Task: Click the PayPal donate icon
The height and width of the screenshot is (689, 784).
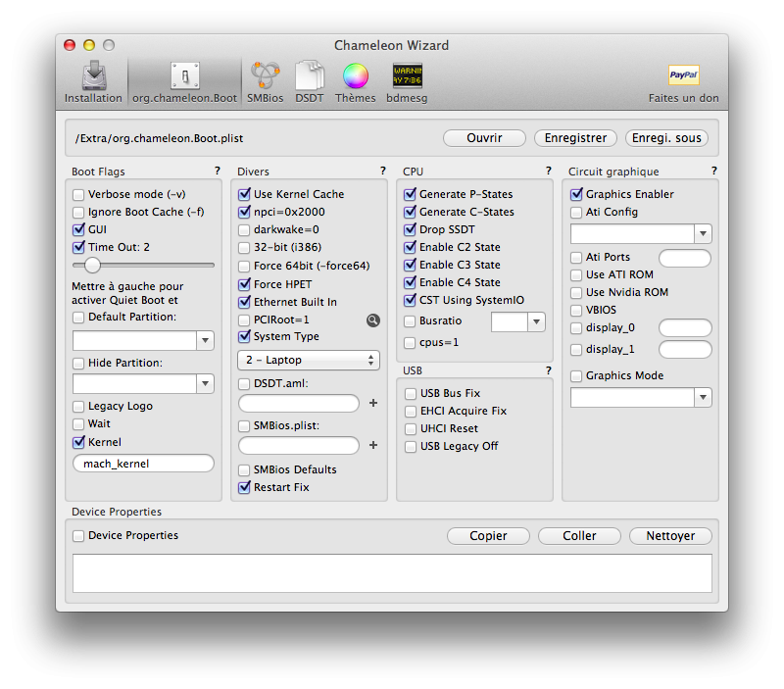Action: (683, 76)
